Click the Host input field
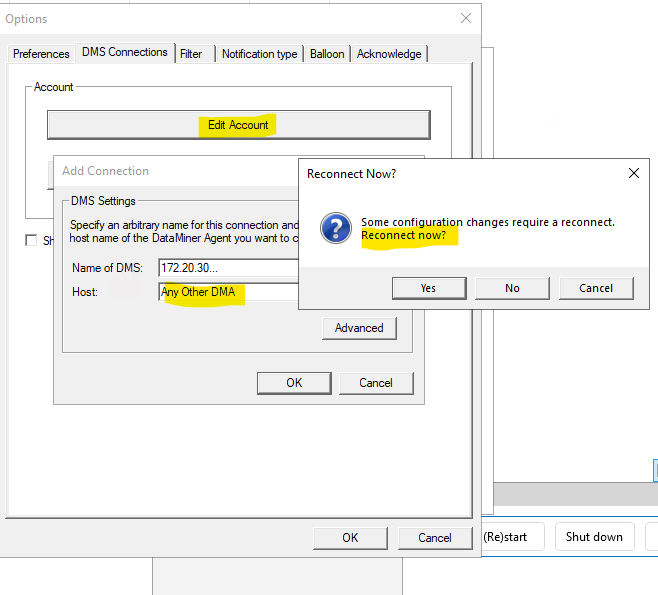 pyautogui.click(x=228, y=292)
